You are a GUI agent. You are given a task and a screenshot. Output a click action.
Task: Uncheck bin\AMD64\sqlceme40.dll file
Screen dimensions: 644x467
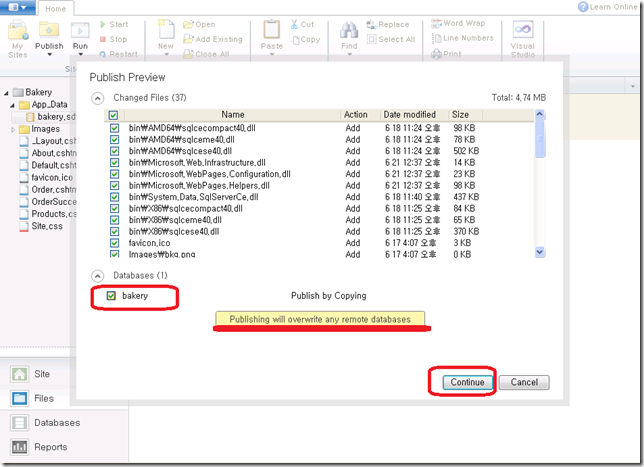[x=114, y=140]
